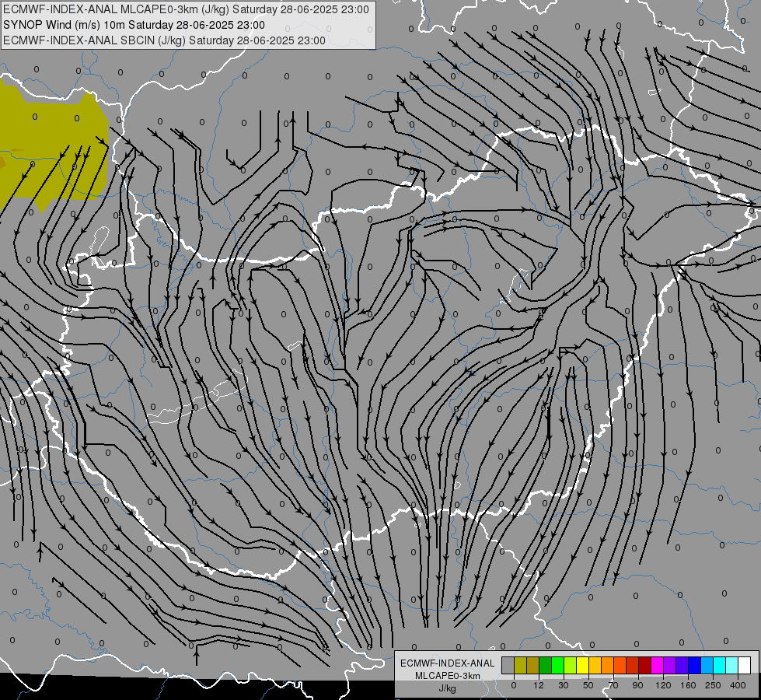Choose the pure blue swatch after 160
Viewport: 761px width, 700px height.
(695, 665)
